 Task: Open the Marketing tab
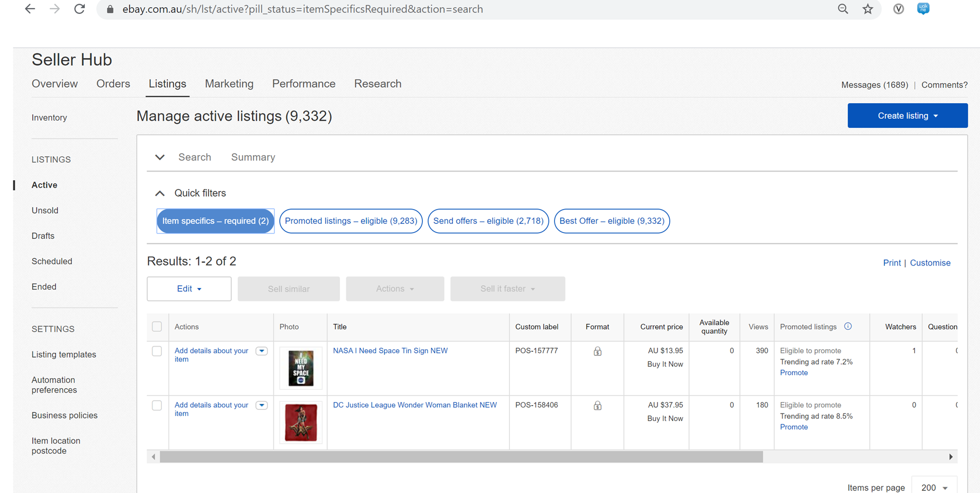(229, 84)
